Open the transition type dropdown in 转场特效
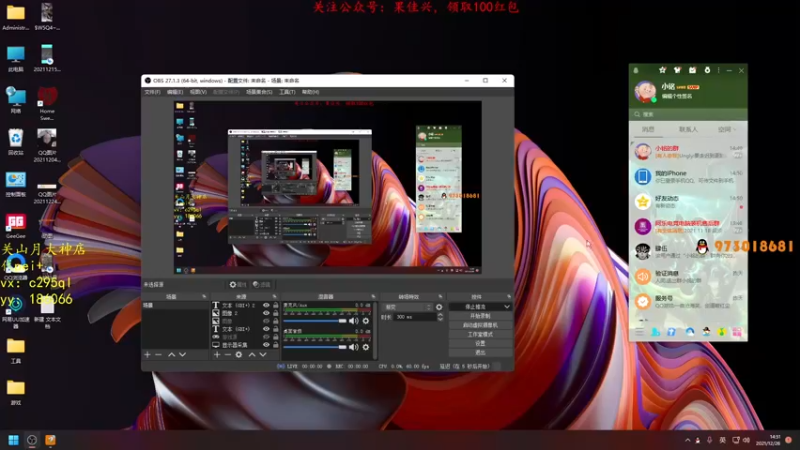Screen dimensions: 800x450 point(407,307)
